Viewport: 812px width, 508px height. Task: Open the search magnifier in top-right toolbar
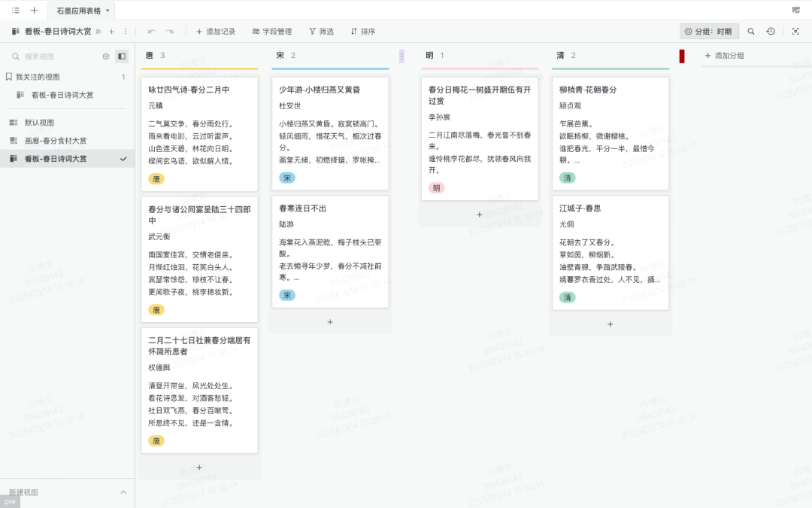[x=750, y=32]
